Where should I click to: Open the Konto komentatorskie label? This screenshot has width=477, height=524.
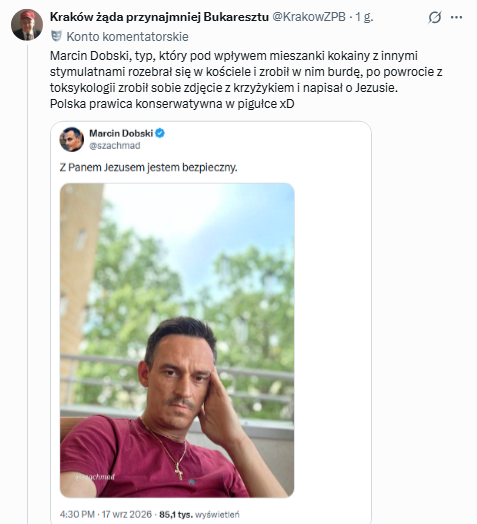tap(127, 36)
